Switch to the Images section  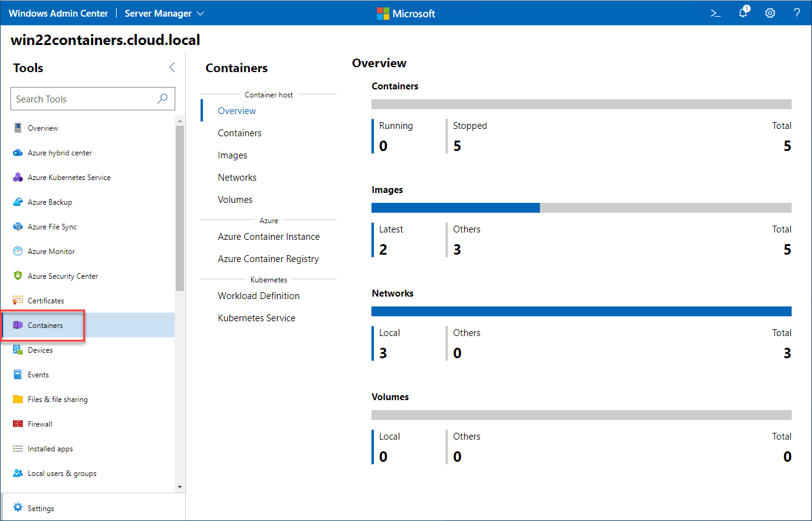pos(233,155)
